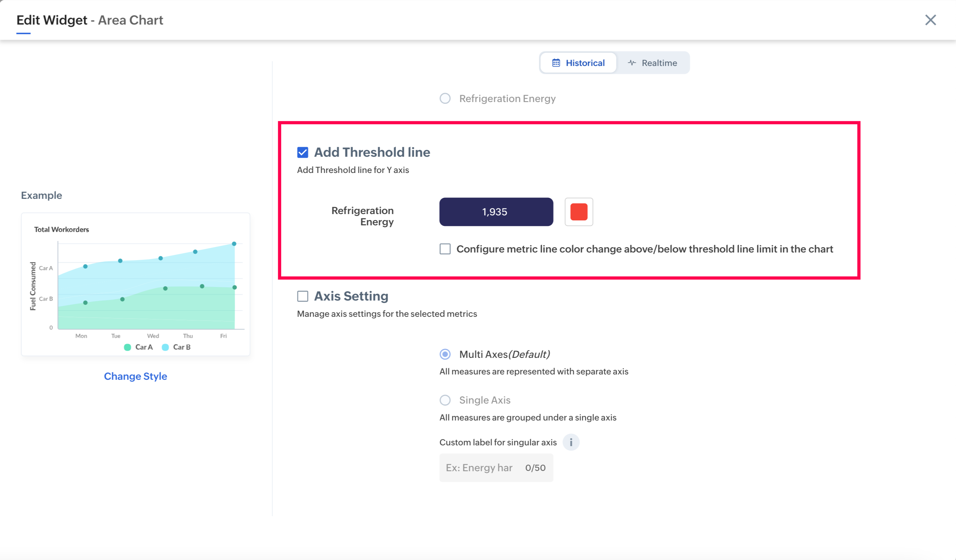
Task: Select Multi Axes (Default) radio option
Action: 445,354
